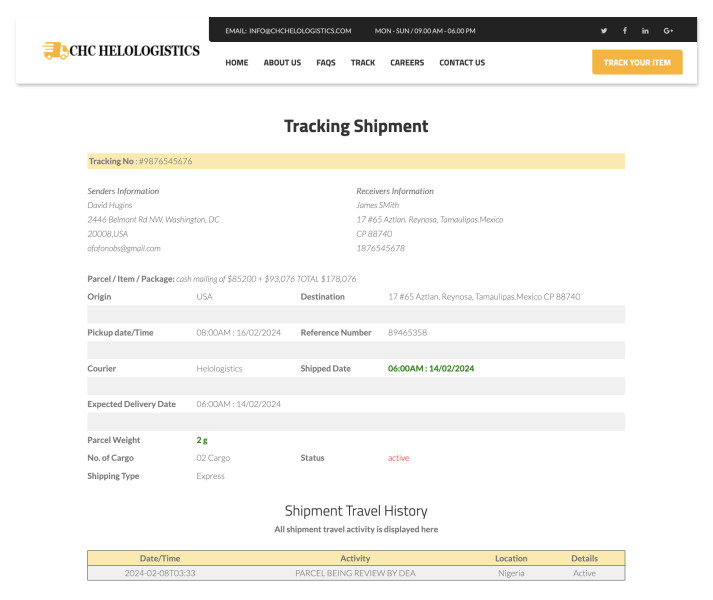Open the Google Plus social icon
Image resolution: width=713 pixels, height=600 pixels.
[x=668, y=31]
